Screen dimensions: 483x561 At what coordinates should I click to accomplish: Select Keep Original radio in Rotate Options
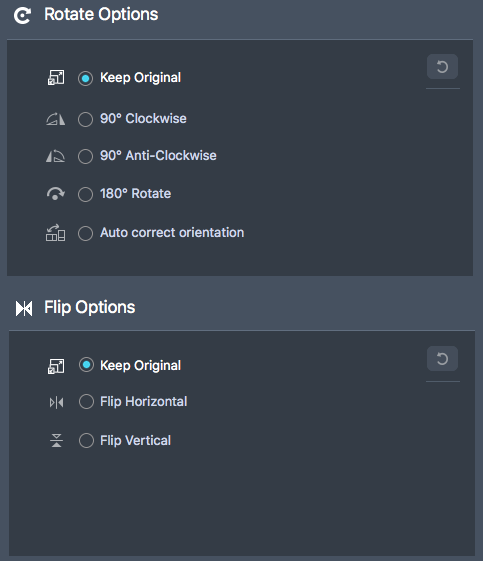[86, 78]
